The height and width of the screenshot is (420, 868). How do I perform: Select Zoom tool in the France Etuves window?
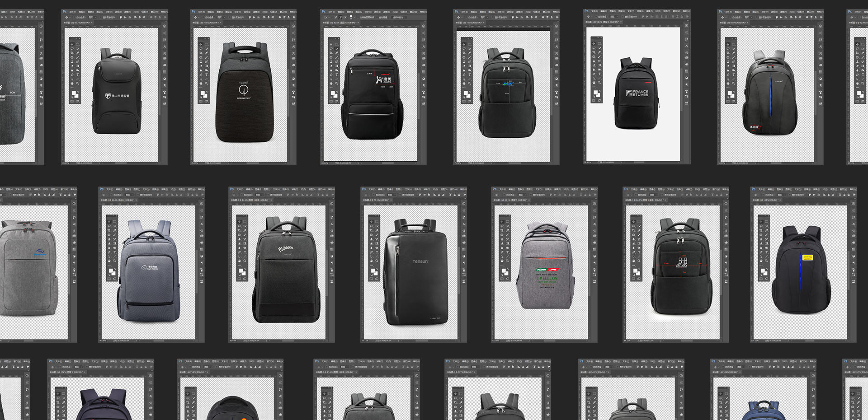pos(599,83)
